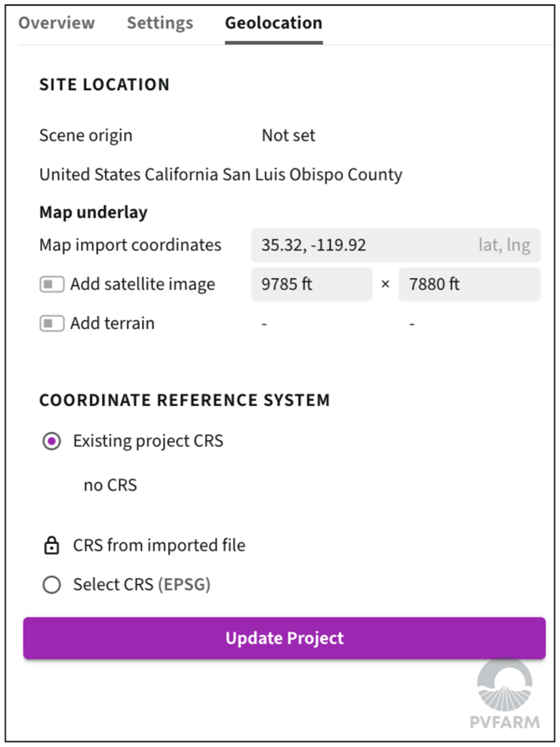560x747 pixels.
Task: Choose the Select CRS (EPSG) radio option
Action: pos(52,585)
